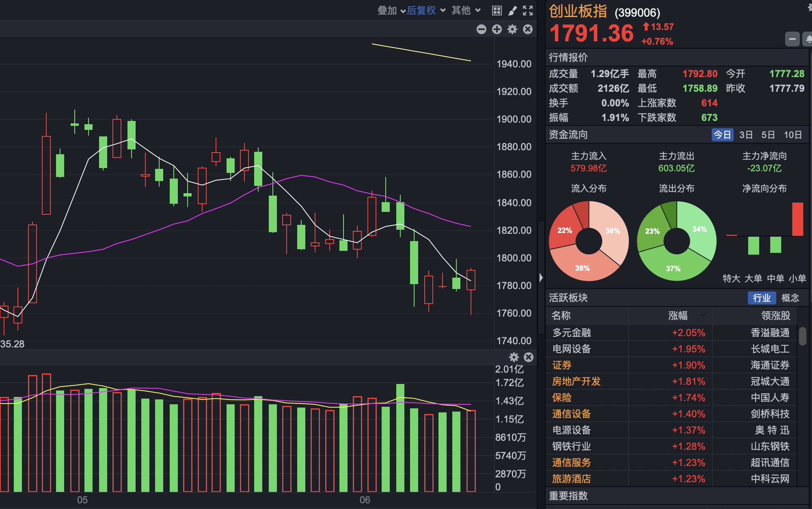Click the 创业板指 index title
The width and height of the screenshot is (812, 509).
[578, 11]
